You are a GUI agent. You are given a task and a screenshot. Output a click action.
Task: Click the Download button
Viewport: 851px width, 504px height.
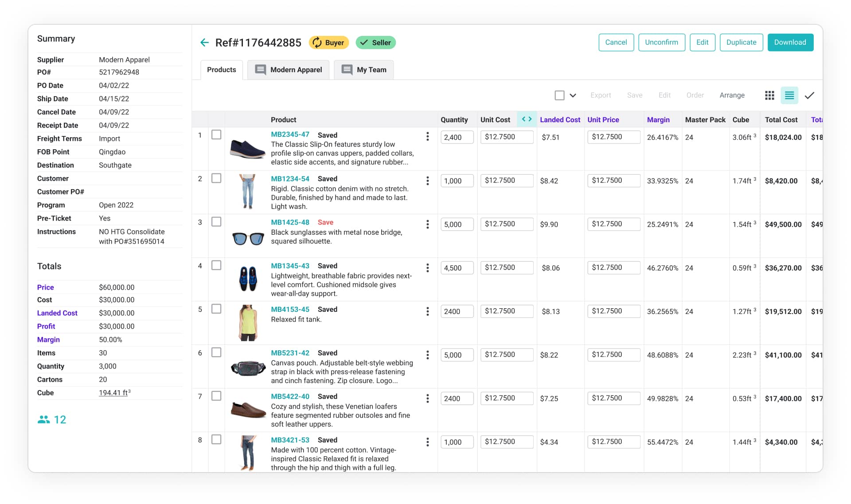pos(790,43)
